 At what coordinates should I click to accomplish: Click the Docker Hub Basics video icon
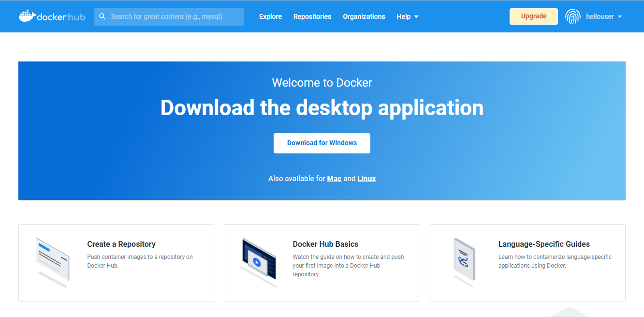[x=258, y=261]
